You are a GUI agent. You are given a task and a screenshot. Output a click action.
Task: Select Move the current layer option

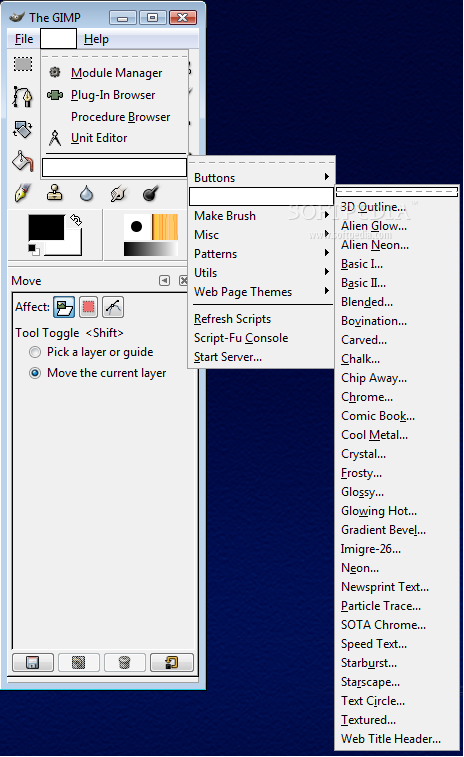[x=98, y=373]
